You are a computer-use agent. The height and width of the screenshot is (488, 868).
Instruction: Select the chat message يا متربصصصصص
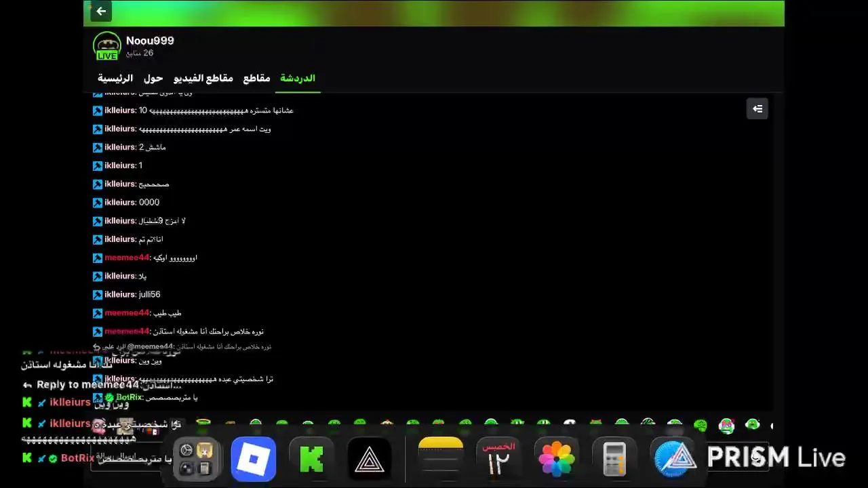pos(172,398)
